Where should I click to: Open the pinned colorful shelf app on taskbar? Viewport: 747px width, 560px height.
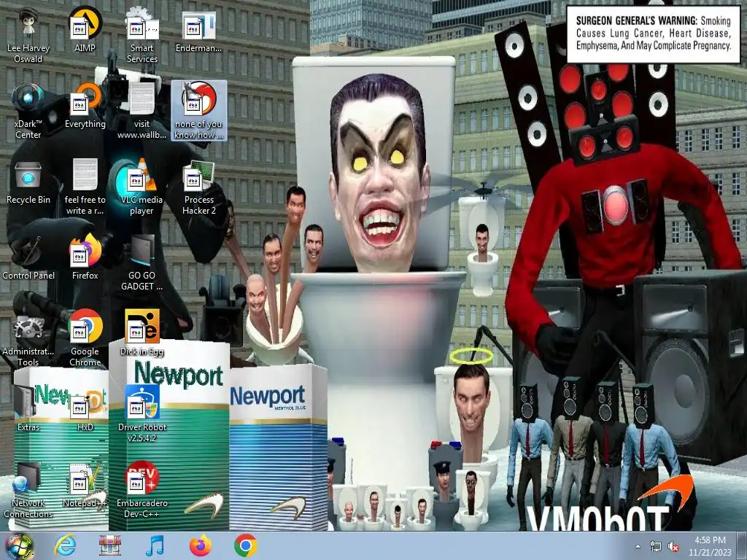[x=110, y=545]
